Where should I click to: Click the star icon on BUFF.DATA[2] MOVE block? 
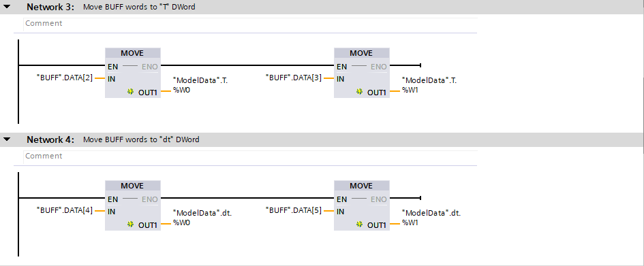[131, 93]
